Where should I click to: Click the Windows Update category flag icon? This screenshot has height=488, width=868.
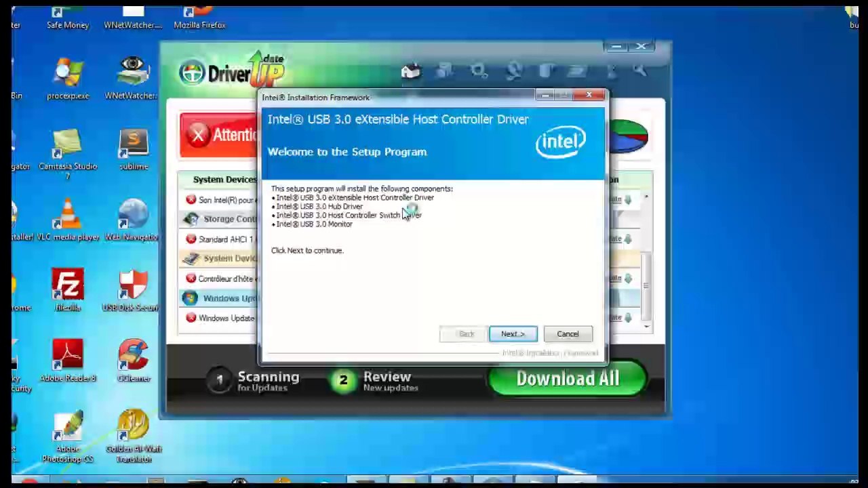point(190,298)
